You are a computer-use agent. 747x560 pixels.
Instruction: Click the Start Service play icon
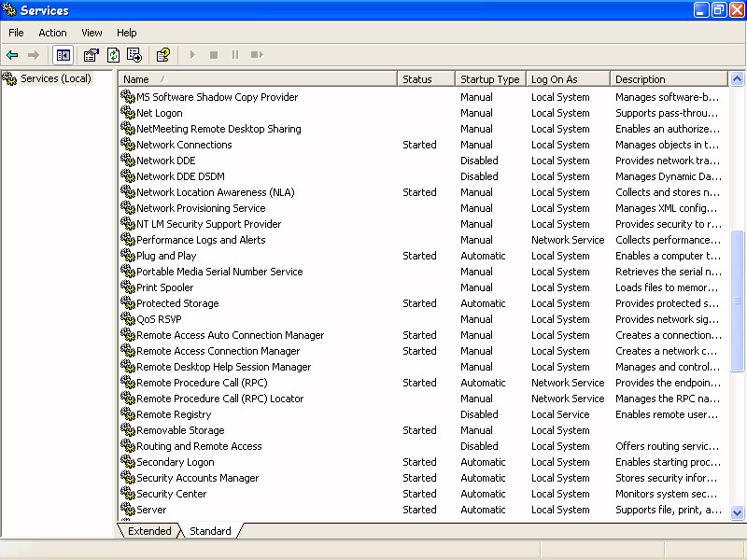click(x=192, y=55)
